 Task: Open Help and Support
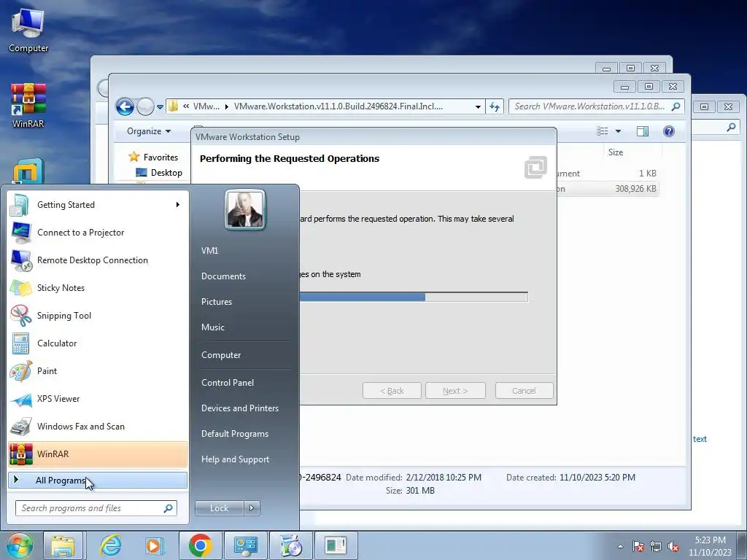pos(236,459)
